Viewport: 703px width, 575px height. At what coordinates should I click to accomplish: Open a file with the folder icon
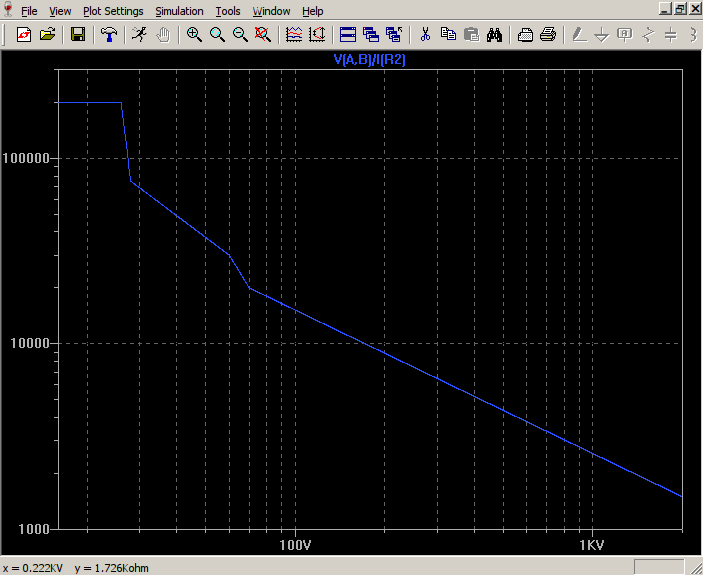click(47, 35)
